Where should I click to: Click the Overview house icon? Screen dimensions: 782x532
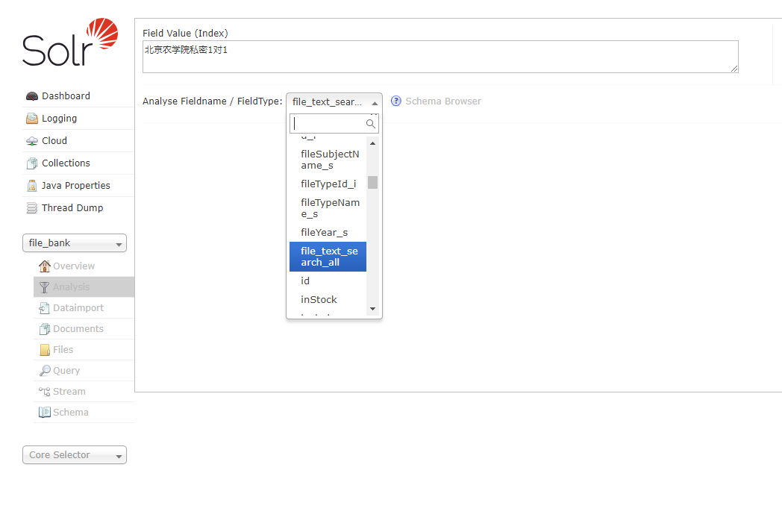(x=44, y=266)
